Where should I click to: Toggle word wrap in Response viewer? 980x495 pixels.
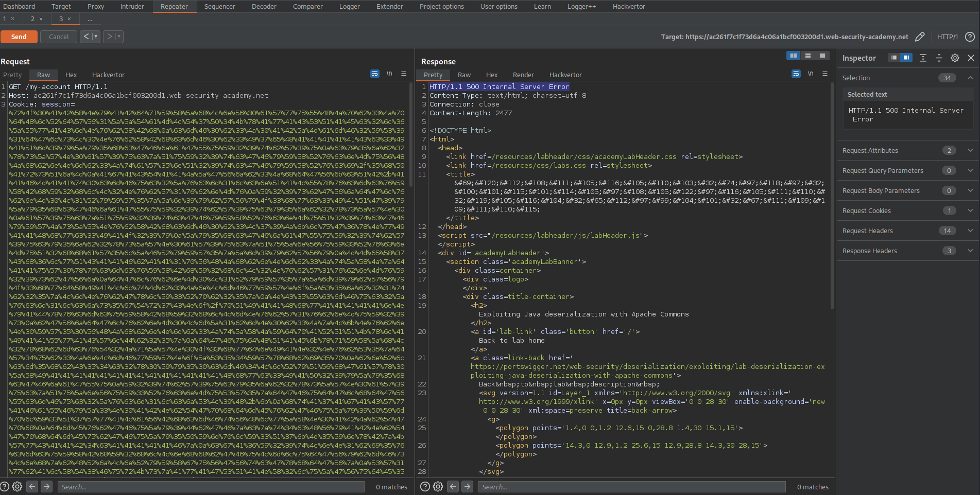point(796,74)
